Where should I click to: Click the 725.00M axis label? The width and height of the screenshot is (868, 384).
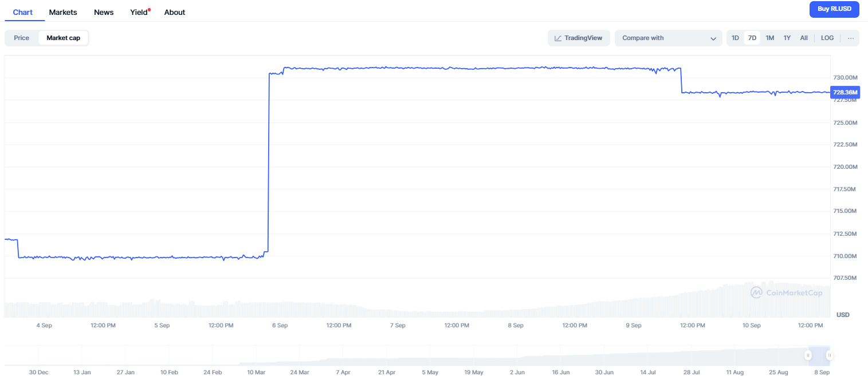845,122
